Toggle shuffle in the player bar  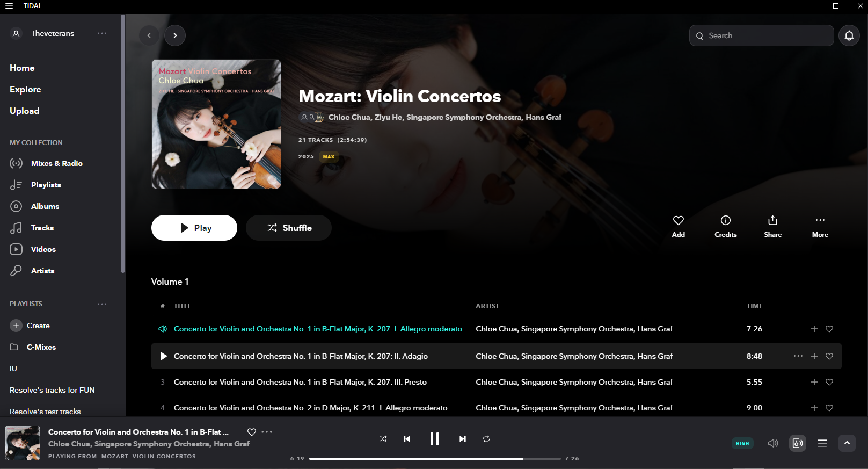click(383, 439)
